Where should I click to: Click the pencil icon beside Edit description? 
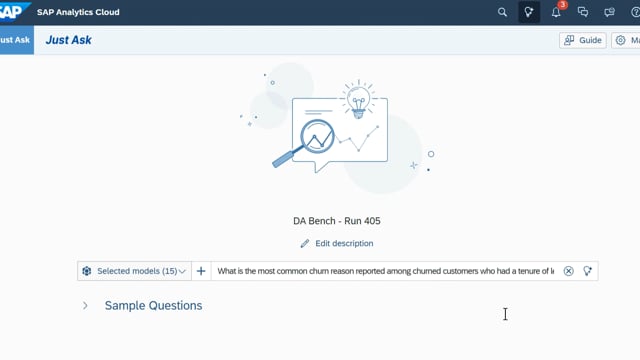(305, 243)
